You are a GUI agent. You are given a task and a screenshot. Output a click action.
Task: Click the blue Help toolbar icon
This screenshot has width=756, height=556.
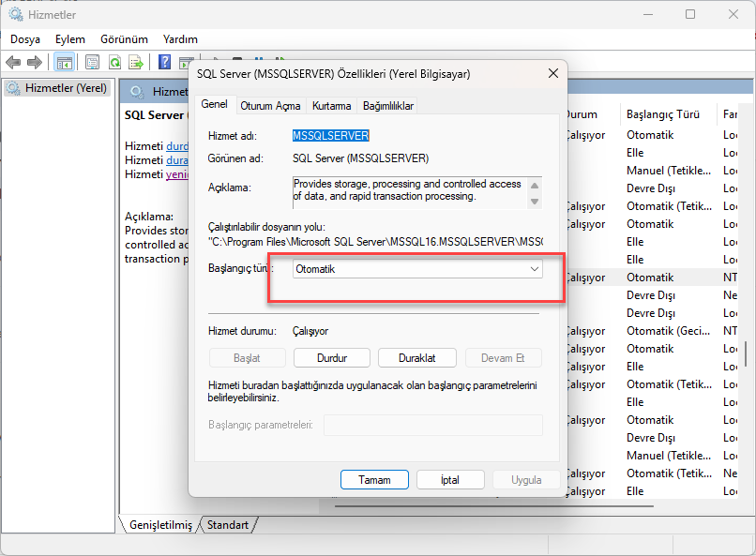(164, 62)
